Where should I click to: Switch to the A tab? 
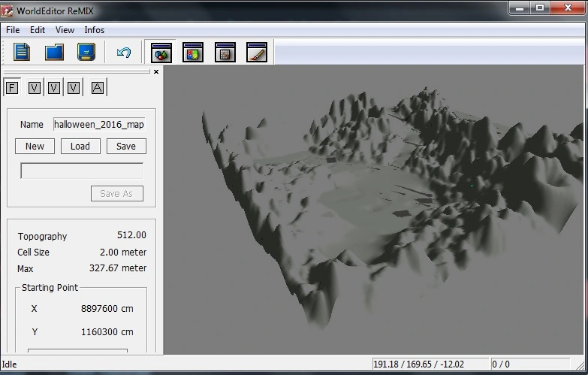(98, 88)
